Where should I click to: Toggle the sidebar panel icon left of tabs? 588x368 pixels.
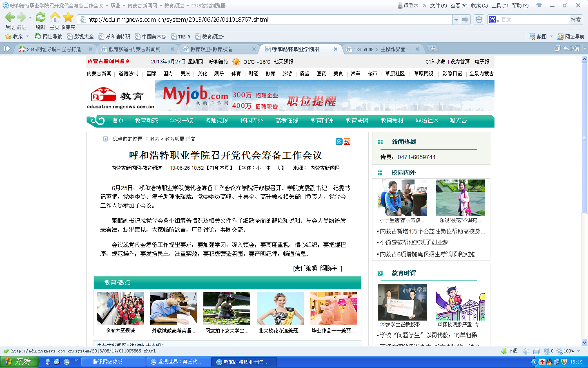(7, 49)
